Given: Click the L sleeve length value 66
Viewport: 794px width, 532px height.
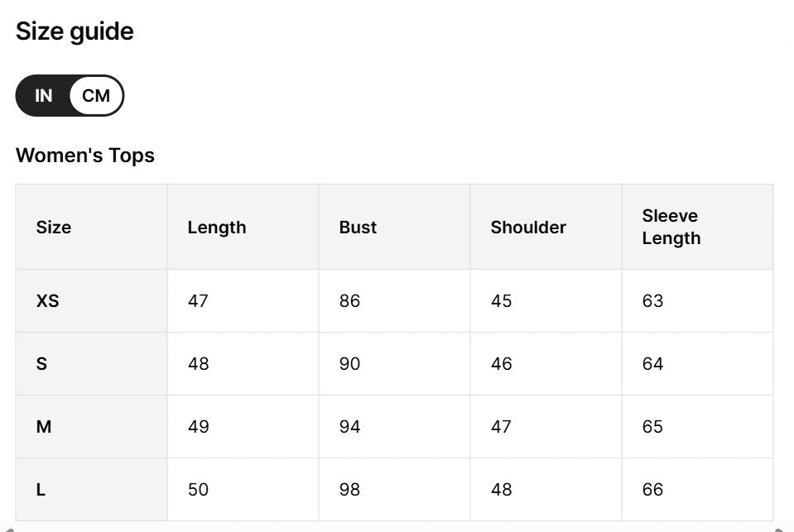Looking at the screenshot, I should [x=652, y=490].
